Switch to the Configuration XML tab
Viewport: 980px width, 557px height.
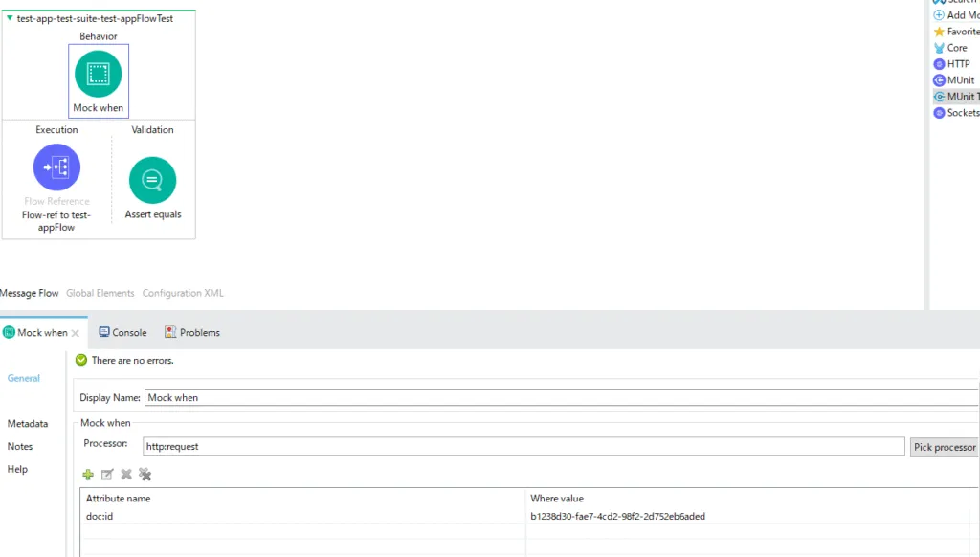coord(183,293)
